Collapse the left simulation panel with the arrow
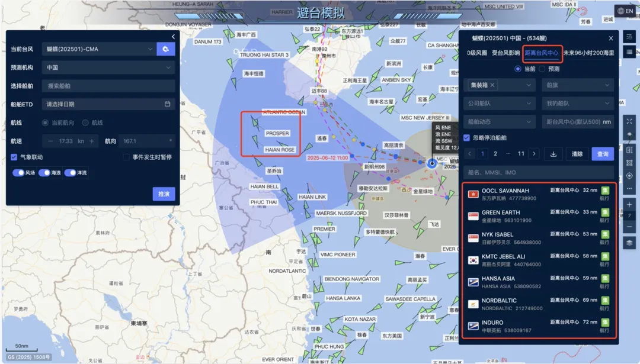Viewport: 640px width, 364px height. tap(173, 37)
